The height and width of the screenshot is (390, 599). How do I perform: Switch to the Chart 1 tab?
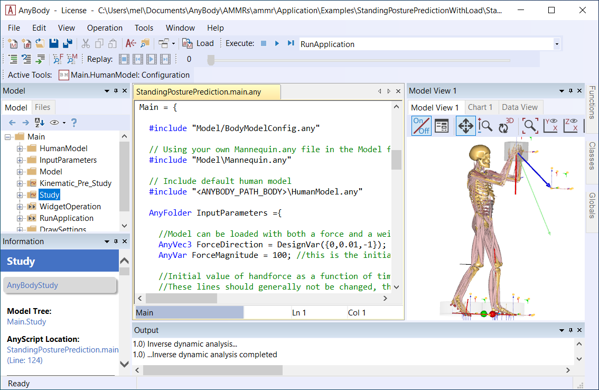point(480,107)
